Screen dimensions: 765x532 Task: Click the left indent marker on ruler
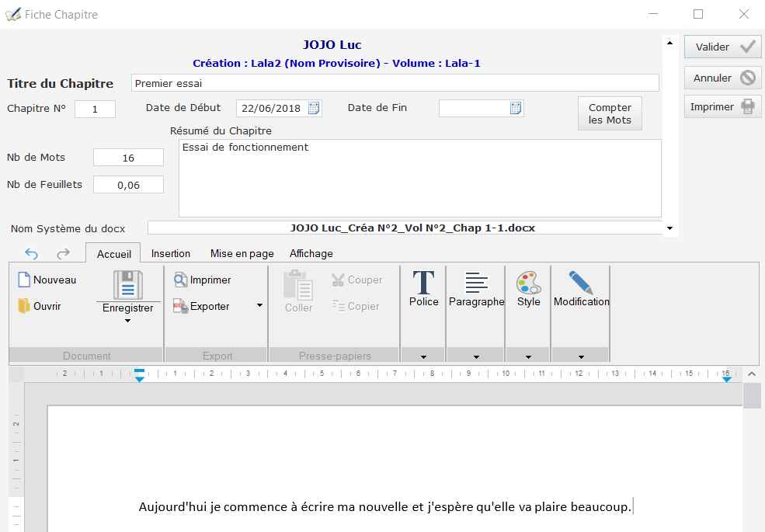tap(140, 375)
